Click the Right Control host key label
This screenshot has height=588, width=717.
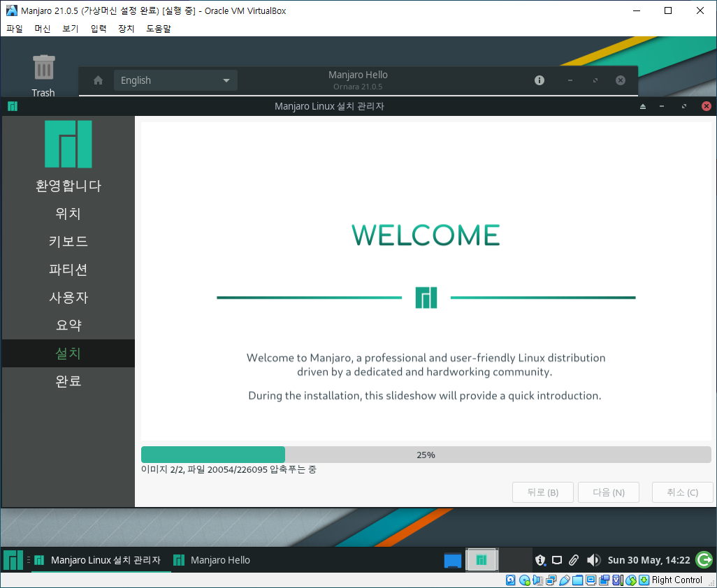click(x=676, y=580)
